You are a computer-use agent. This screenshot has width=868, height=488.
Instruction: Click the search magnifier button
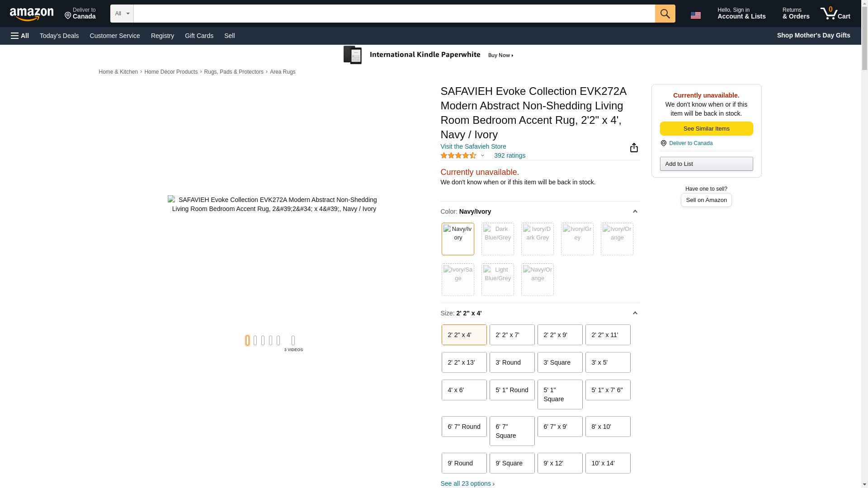click(x=665, y=14)
